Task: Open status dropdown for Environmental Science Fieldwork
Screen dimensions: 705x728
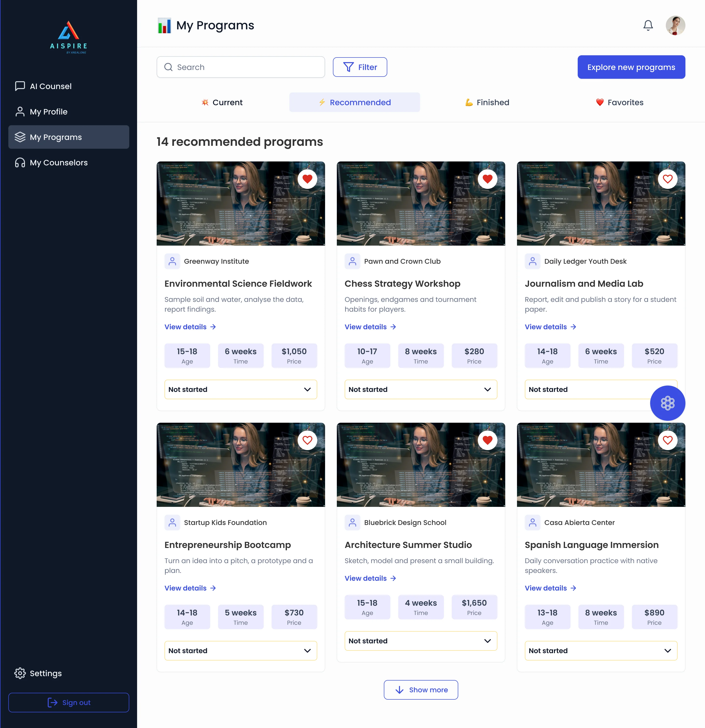Action: pyautogui.click(x=240, y=390)
